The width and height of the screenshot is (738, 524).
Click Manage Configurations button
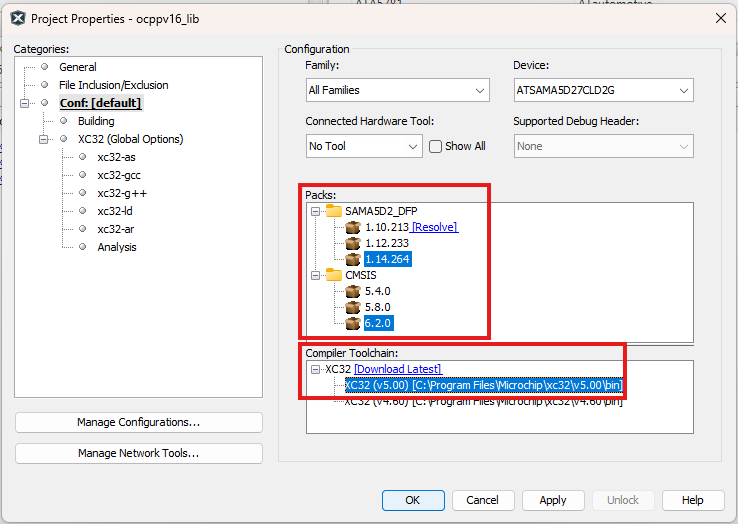point(139,422)
